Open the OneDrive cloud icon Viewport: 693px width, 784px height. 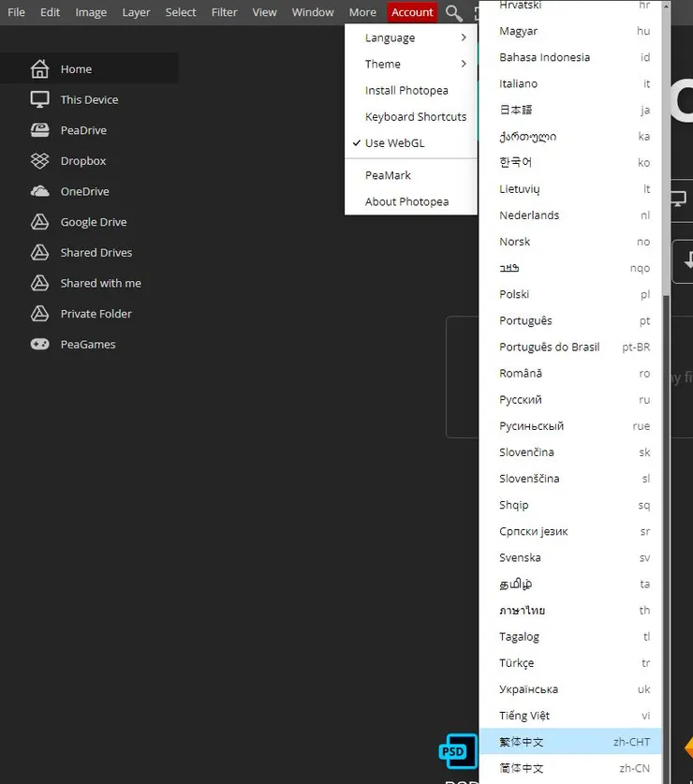pyautogui.click(x=40, y=191)
